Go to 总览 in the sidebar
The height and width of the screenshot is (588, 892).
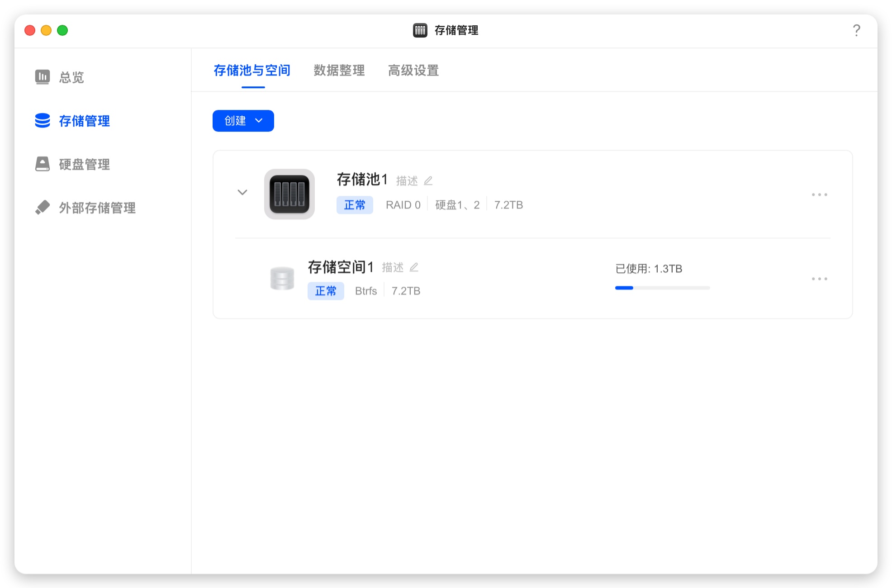point(71,77)
